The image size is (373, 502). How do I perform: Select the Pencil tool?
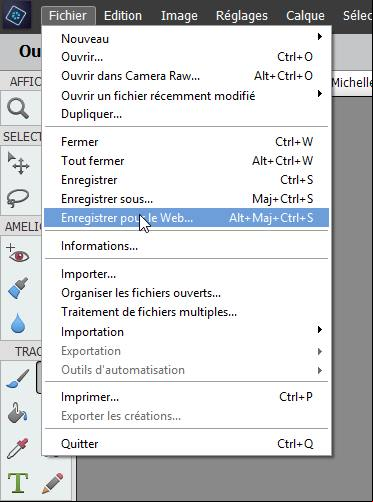tap(53, 483)
